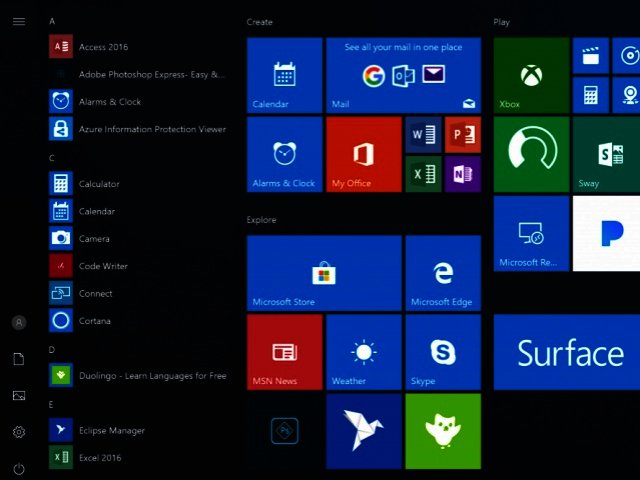This screenshot has height=480, width=640.
Task: Click the letter E section header
Action: pyautogui.click(x=51, y=404)
